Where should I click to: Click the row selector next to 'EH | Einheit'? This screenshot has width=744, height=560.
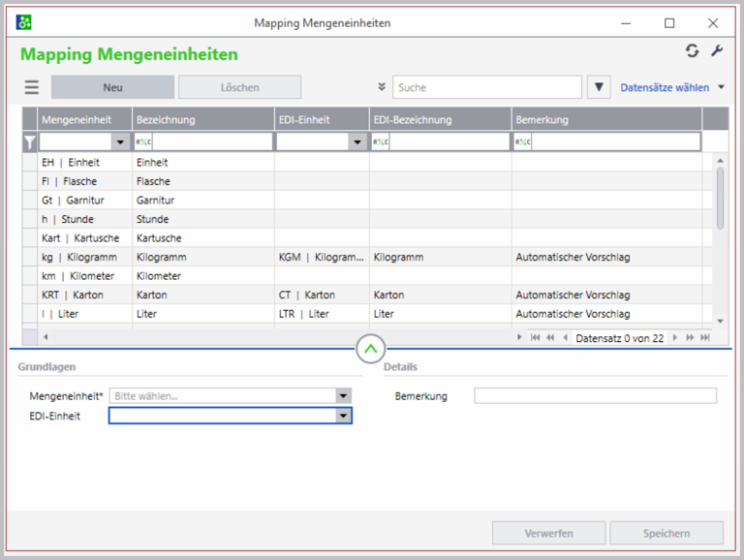pyautogui.click(x=30, y=163)
